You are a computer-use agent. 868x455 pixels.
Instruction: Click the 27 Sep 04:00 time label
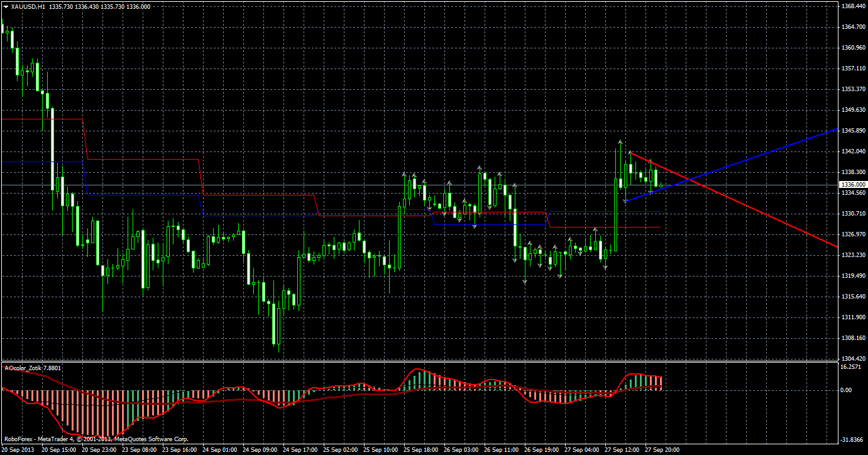(x=583, y=450)
